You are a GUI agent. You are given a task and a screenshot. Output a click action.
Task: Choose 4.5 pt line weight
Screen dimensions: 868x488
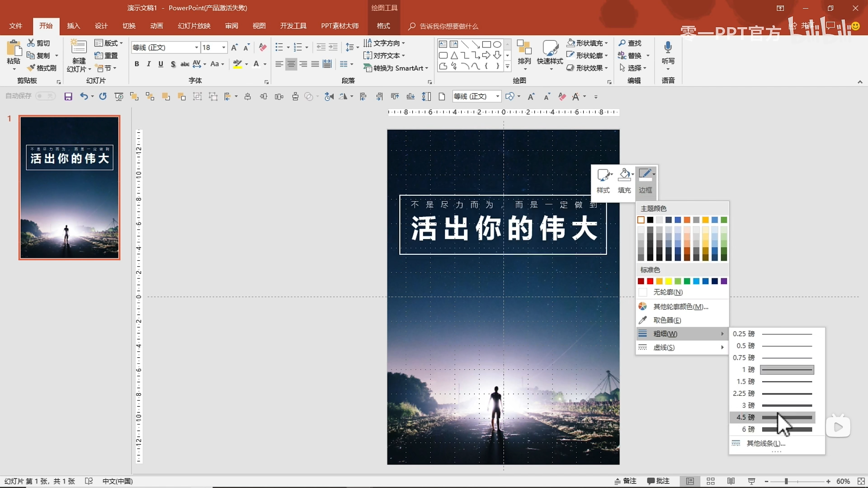[773, 417]
